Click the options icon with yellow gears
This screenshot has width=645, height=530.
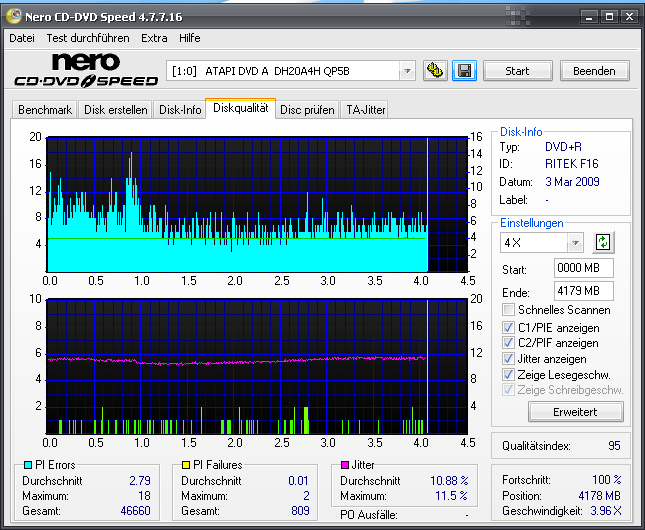(435, 71)
